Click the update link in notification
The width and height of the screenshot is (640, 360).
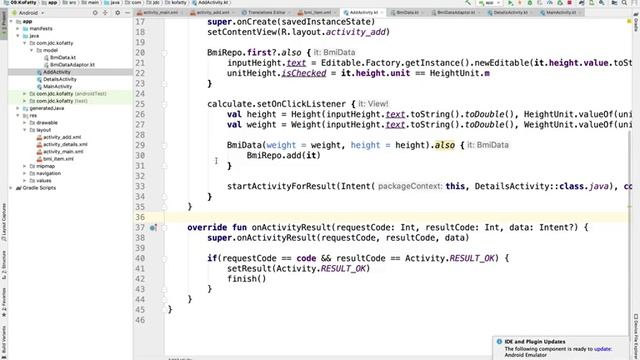[x=602, y=349]
